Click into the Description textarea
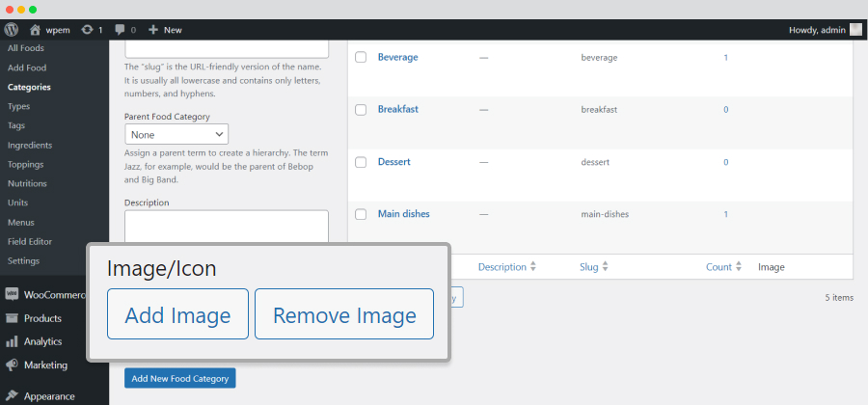Image resolution: width=868 pixels, height=405 pixels. click(x=227, y=227)
